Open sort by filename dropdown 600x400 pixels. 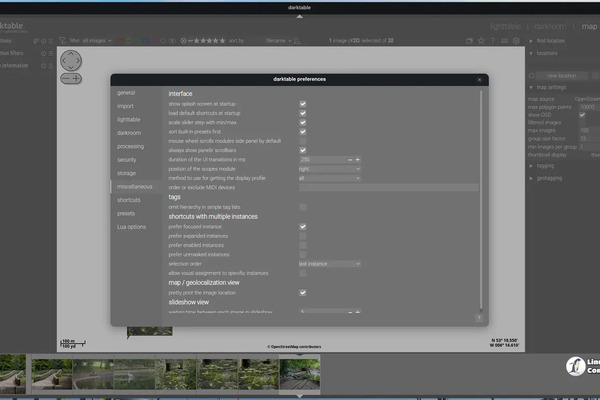pos(279,41)
